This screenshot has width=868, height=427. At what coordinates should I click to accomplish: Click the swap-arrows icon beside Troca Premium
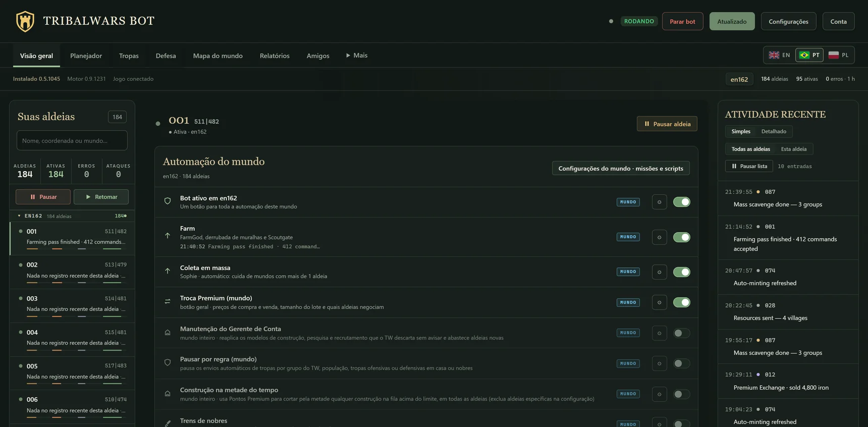tap(168, 301)
